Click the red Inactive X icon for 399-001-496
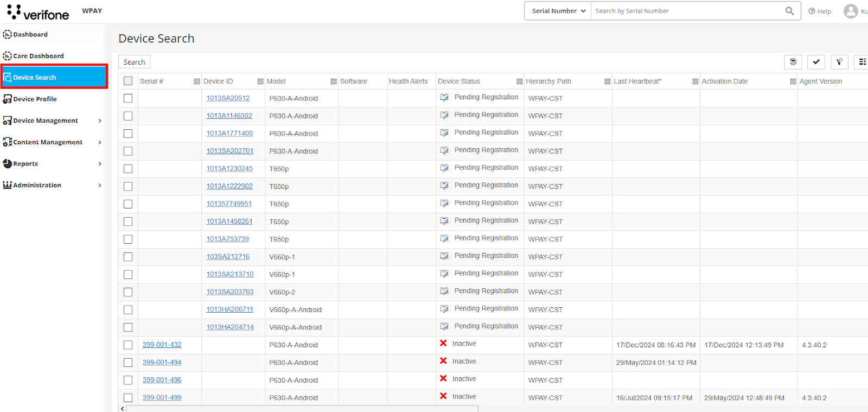Image resolution: width=868 pixels, height=412 pixels. click(x=443, y=378)
